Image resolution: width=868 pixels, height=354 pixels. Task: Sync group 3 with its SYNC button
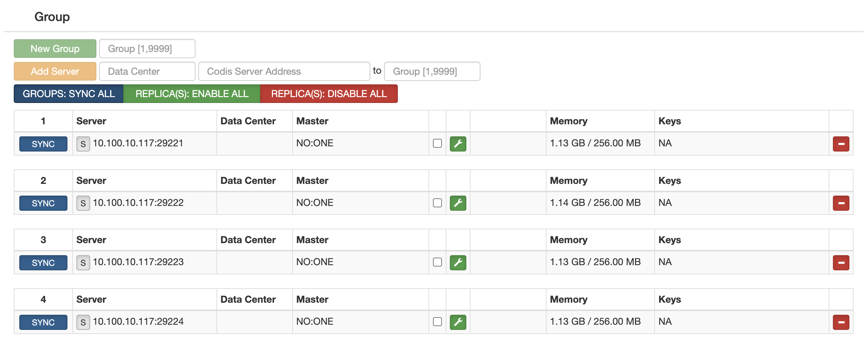(43, 263)
